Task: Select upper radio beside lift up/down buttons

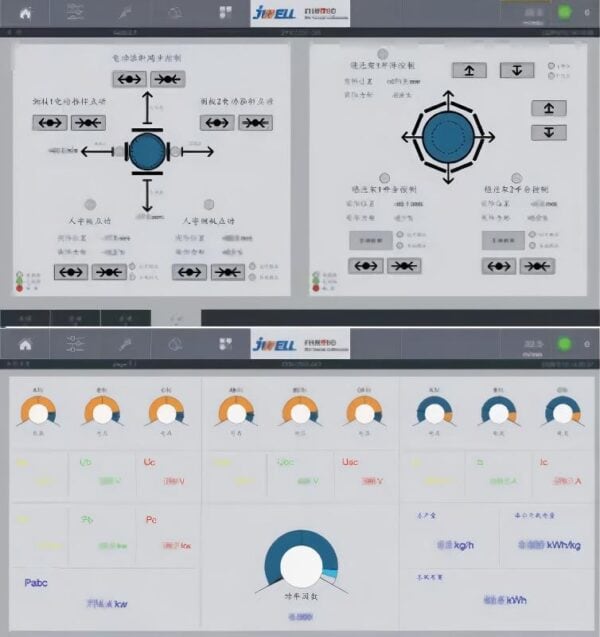Action: (x=551, y=66)
